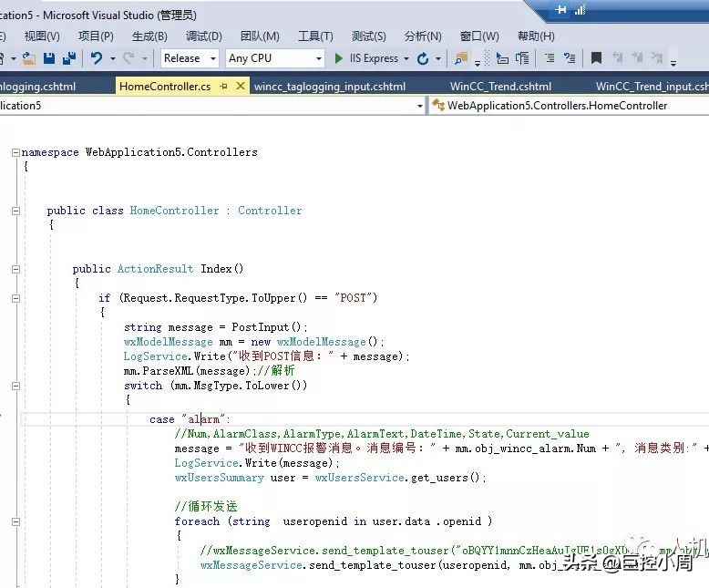Click the Redo arrow icon

[x=128, y=58]
